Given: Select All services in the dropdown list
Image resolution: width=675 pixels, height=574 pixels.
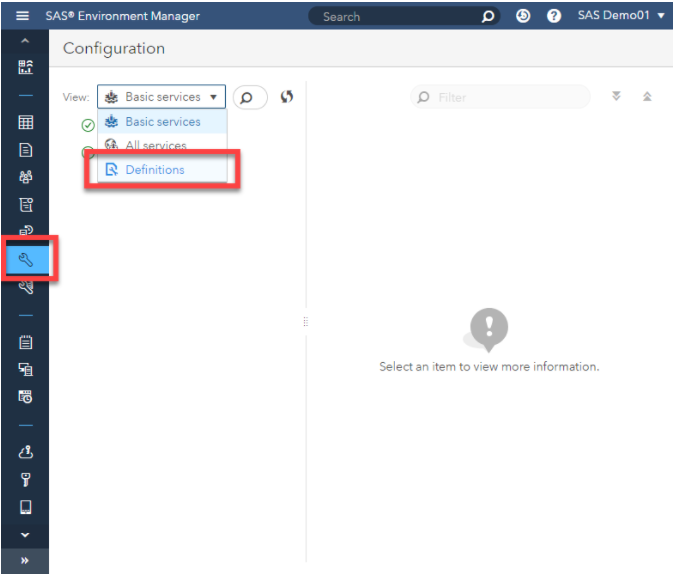Looking at the screenshot, I should [x=162, y=145].
